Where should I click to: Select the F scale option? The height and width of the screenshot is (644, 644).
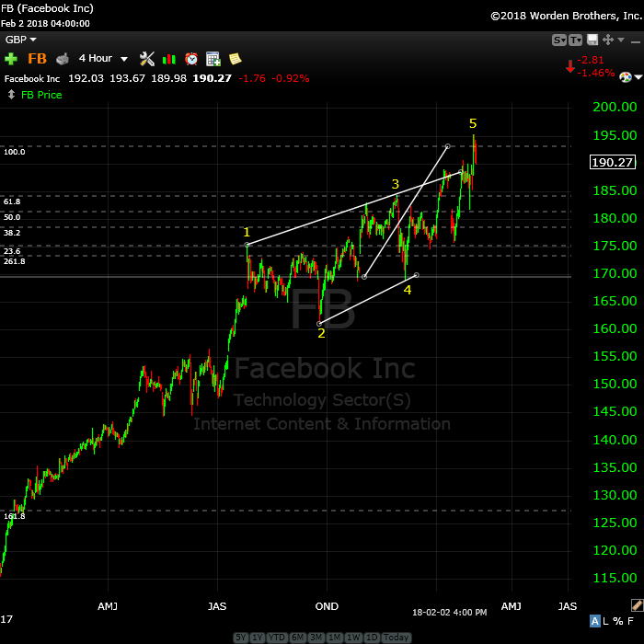630,621
